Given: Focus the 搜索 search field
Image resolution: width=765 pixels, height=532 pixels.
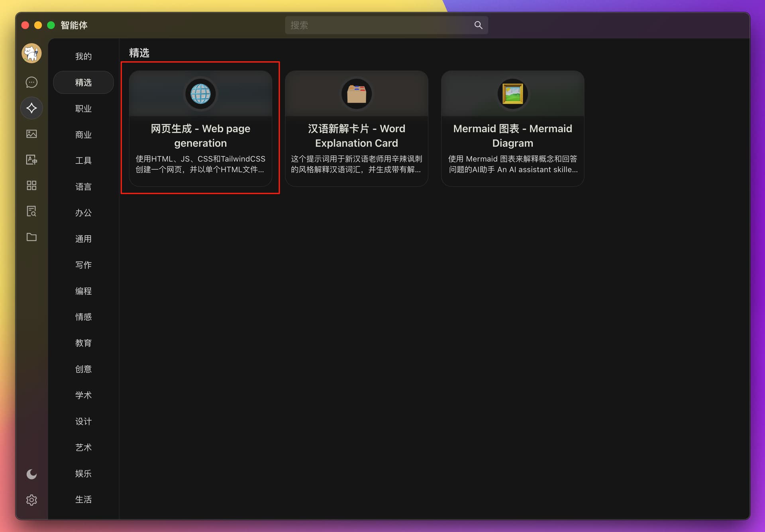Looking at the screenshot, I should point(386,25).
